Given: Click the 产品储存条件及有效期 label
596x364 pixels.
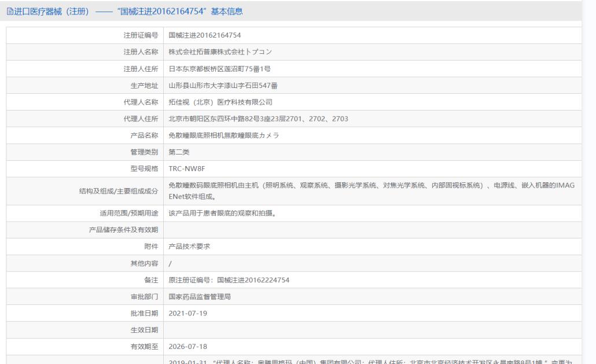Looking at the screenshot, I should (123, 230).
